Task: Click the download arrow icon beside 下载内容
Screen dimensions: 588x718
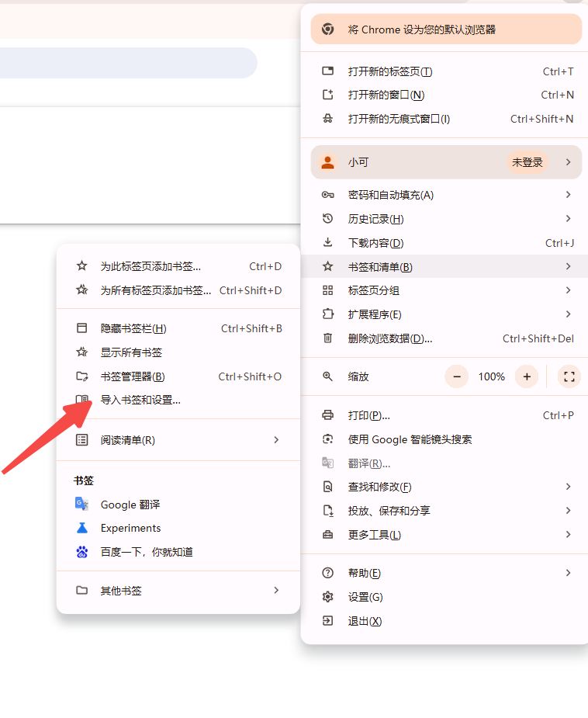Action: (327, 242)
